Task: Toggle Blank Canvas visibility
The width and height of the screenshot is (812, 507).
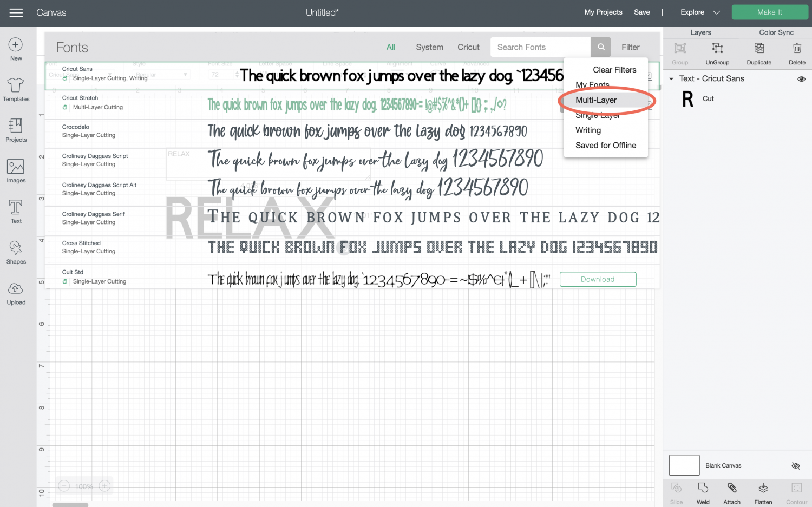Action: [796, 466]
